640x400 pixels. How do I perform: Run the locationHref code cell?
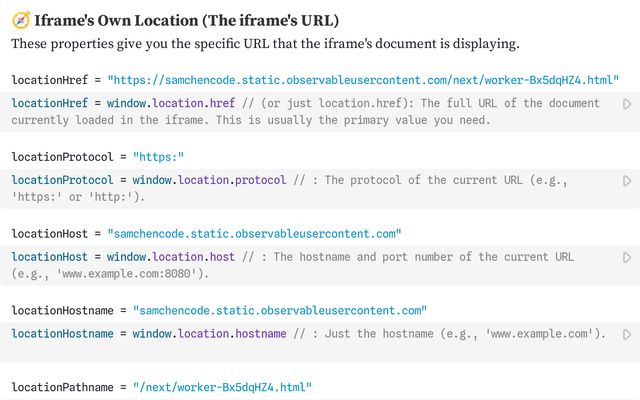627,104
